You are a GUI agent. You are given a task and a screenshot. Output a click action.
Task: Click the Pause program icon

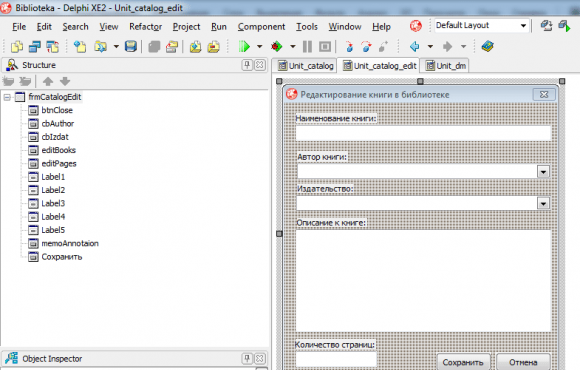307,47
